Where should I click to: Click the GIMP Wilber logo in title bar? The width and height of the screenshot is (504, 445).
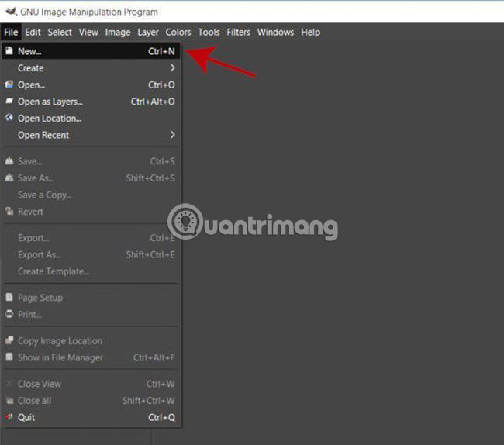coord(12,12)
